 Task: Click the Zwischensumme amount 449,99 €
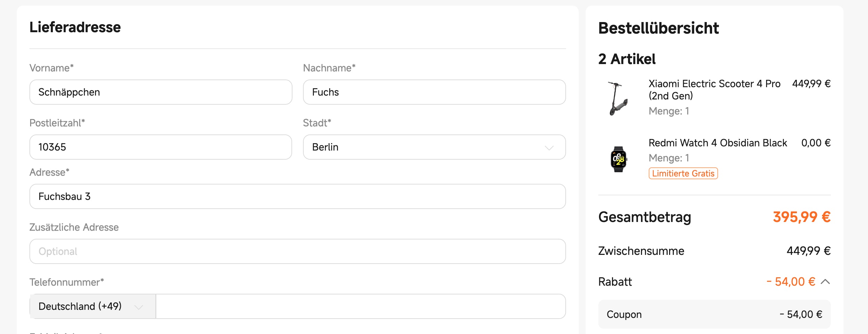click(807, 250)
